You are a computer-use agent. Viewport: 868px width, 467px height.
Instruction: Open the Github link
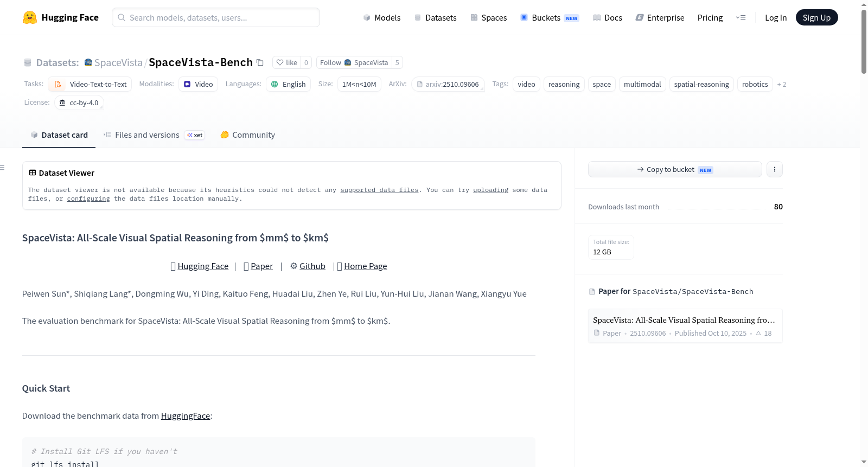312,266
